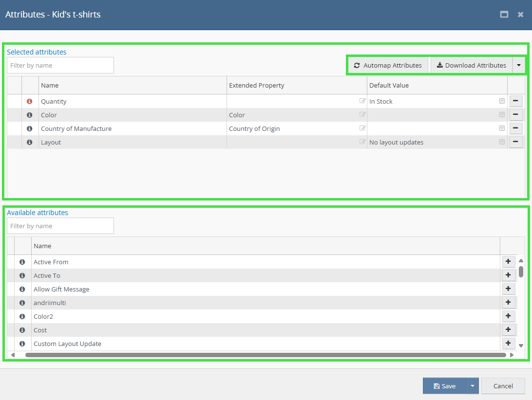This screenshot has width=532, height=400.
Task: Click info icon beside Allow Gift Message
Action: coord(22,289)
